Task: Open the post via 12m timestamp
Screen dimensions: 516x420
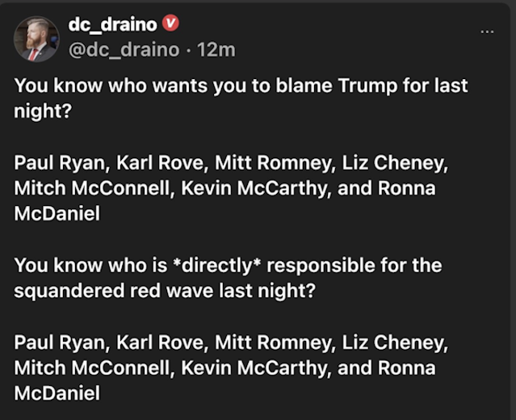Action: pyautogui.click(x=216, y=50)
